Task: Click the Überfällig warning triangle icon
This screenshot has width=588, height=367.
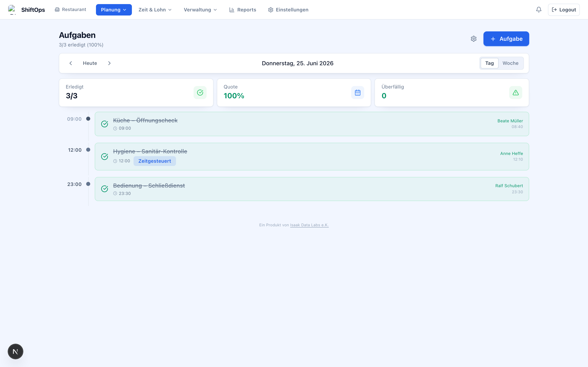Action: pyautogui.click(x=516, y=93)
